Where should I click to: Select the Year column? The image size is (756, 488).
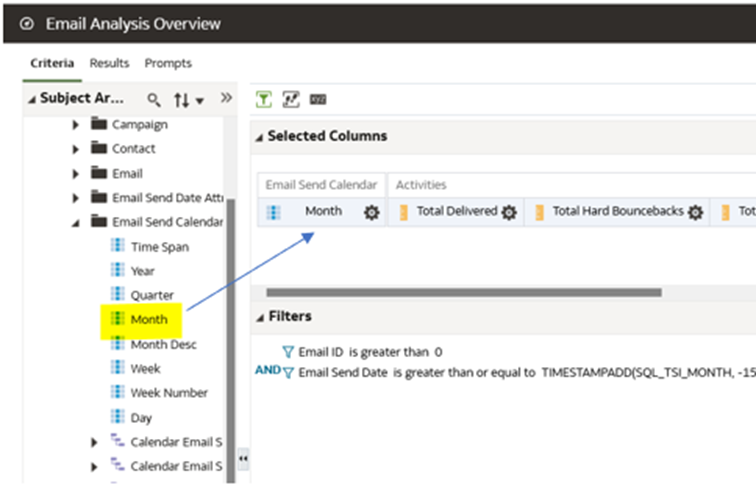pyautogui.click(x=142, y=271)
